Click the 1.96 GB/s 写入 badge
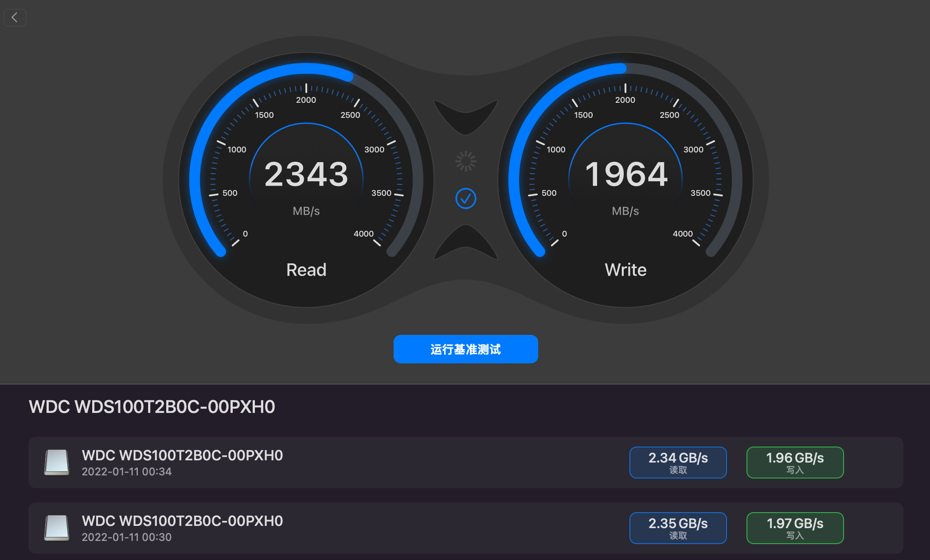 (x=795, y=463)
